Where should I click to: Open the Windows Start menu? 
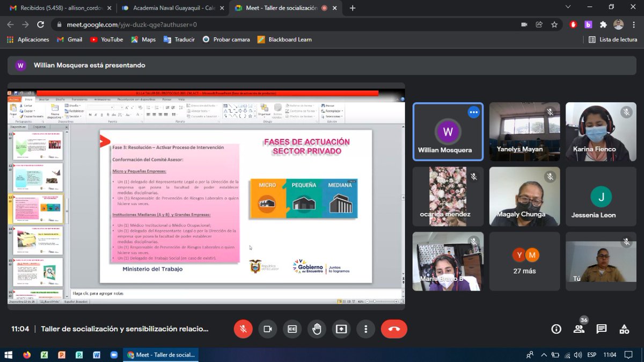coord(9,355)
